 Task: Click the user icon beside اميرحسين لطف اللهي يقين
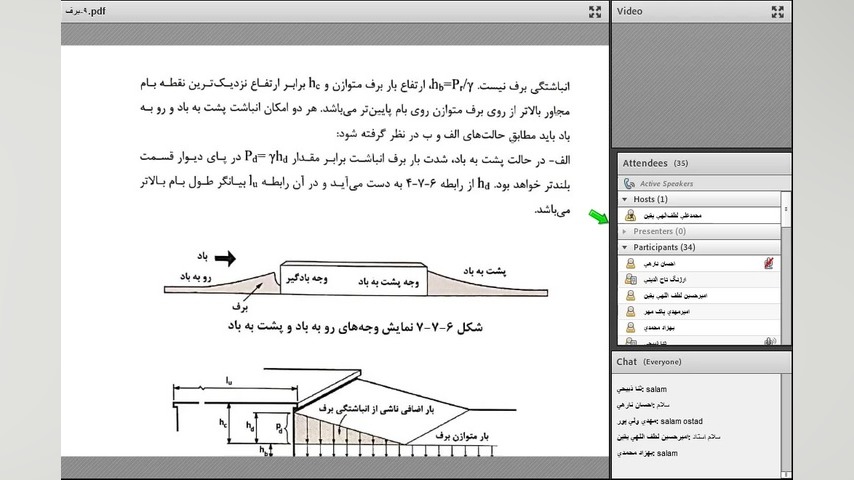630,295
